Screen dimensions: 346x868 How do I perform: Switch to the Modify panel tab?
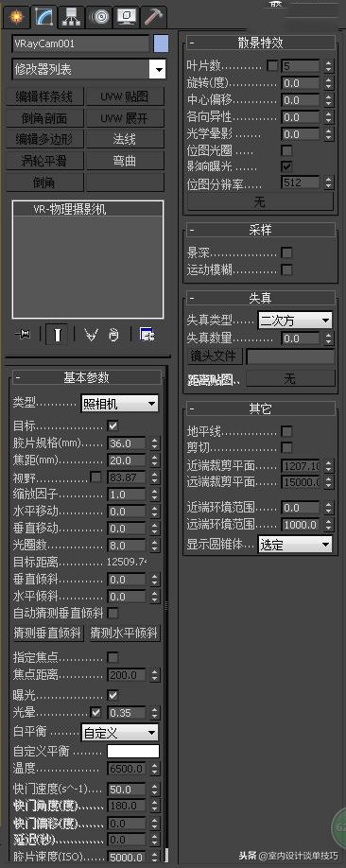43,17
